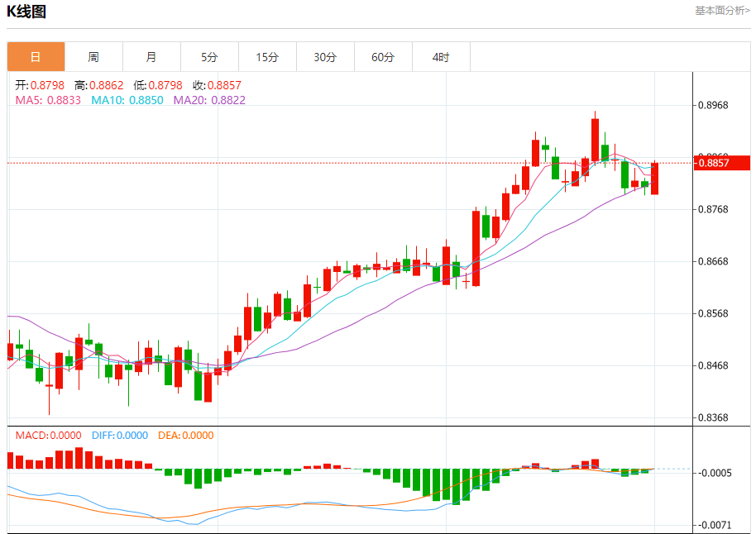Click the red 0.8857 current price tag
The width and height of the screenshot is (756, 534).
(722, 163)
